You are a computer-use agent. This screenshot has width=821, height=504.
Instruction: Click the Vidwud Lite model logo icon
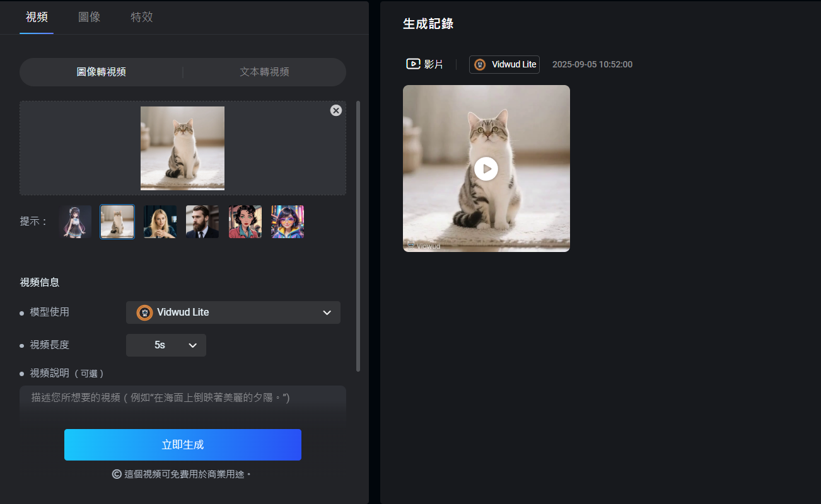point(145,312)
